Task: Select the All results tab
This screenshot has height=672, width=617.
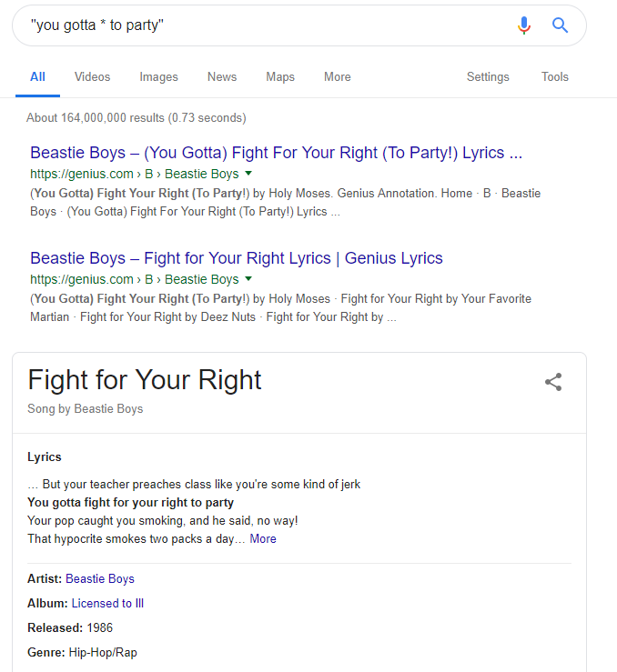Action: tap(37, 77)
